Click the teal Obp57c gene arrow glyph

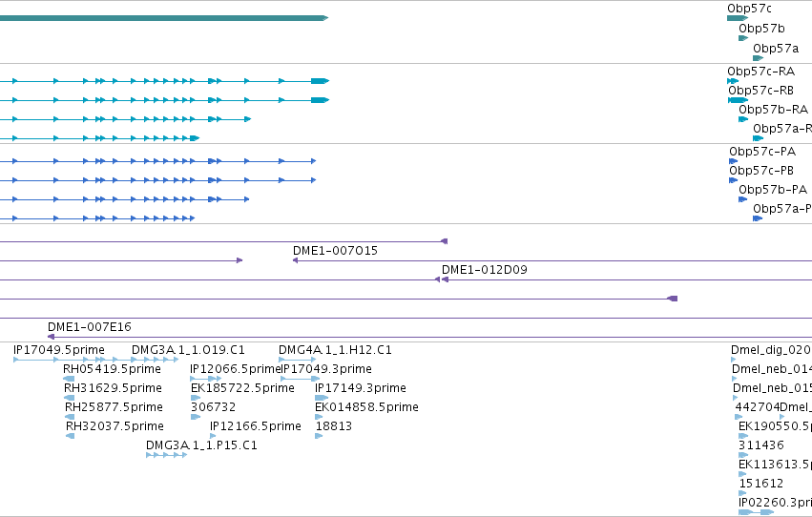pos(738,18)
